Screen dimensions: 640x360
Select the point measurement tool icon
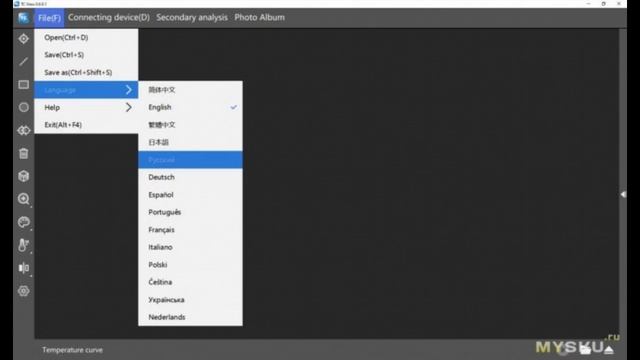(24, 39)
